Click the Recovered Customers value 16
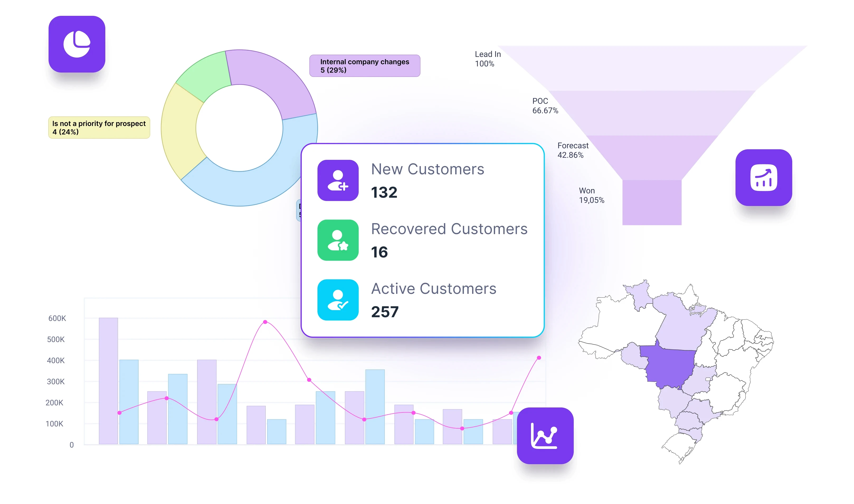Image resolution: width=854 pixels, height=504 pixels. (379, 252)
